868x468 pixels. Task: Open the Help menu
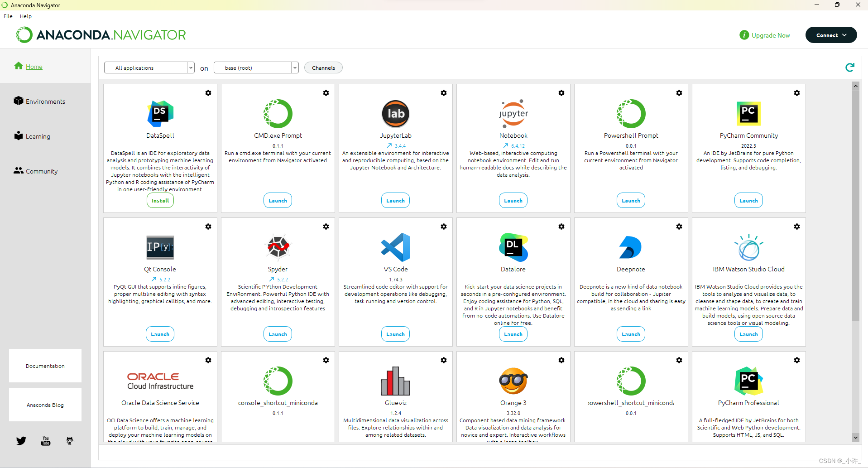[x=26, y=16]
